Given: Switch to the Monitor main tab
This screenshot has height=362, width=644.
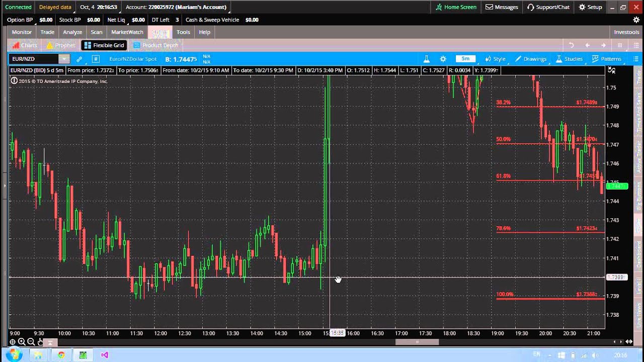Looking at the screenshot, I should coord(22,32).
